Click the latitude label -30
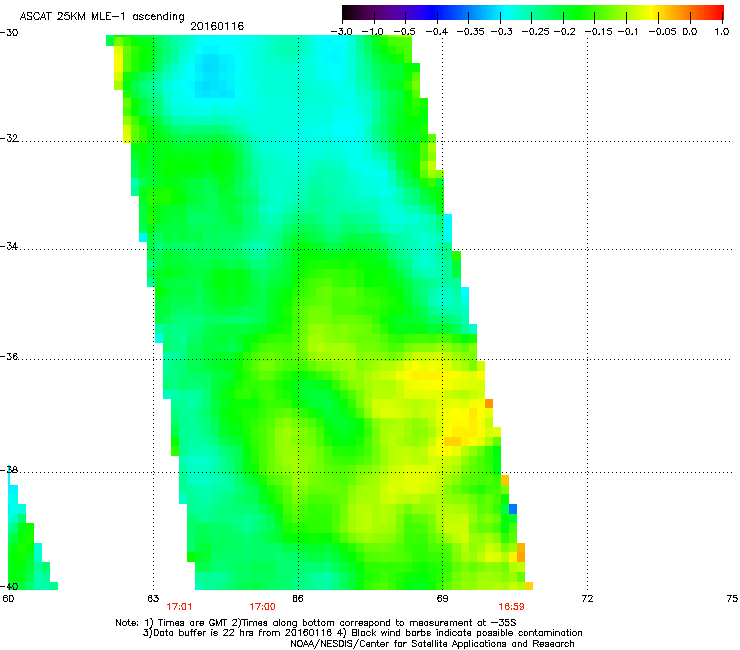Image resolution: width=740 pixels, height=650 pixels. coord(9,33)
